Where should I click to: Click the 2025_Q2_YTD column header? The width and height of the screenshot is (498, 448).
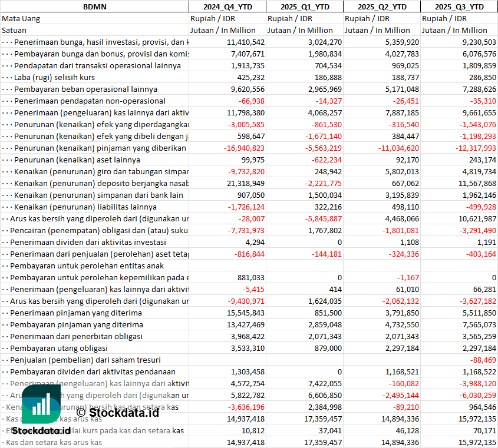click(x=381, y=6)
